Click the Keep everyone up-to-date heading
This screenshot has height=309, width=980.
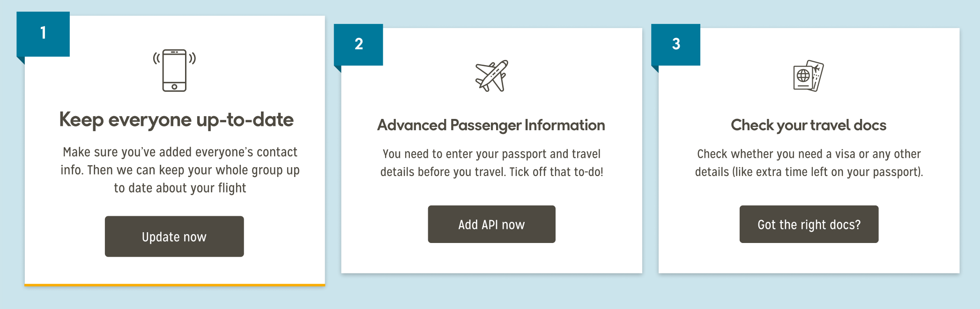176,120
